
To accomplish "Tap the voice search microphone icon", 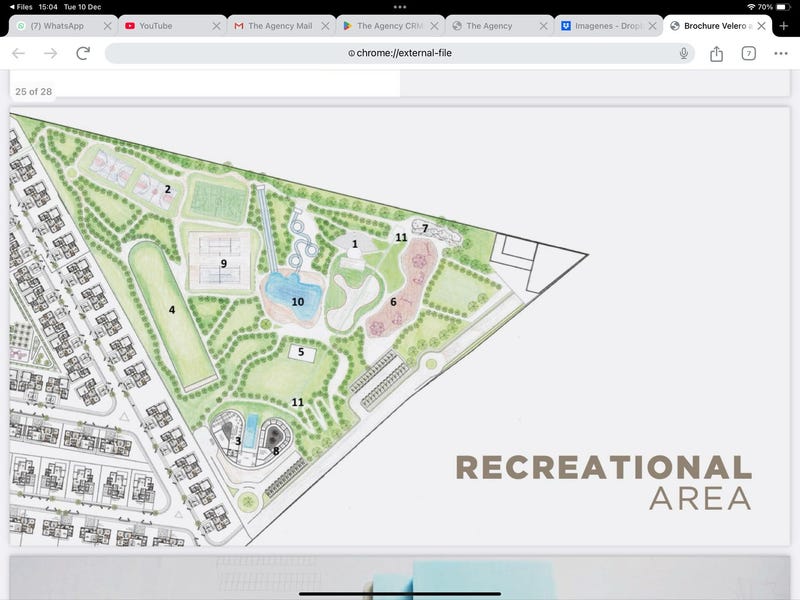I will coord(684,53).
